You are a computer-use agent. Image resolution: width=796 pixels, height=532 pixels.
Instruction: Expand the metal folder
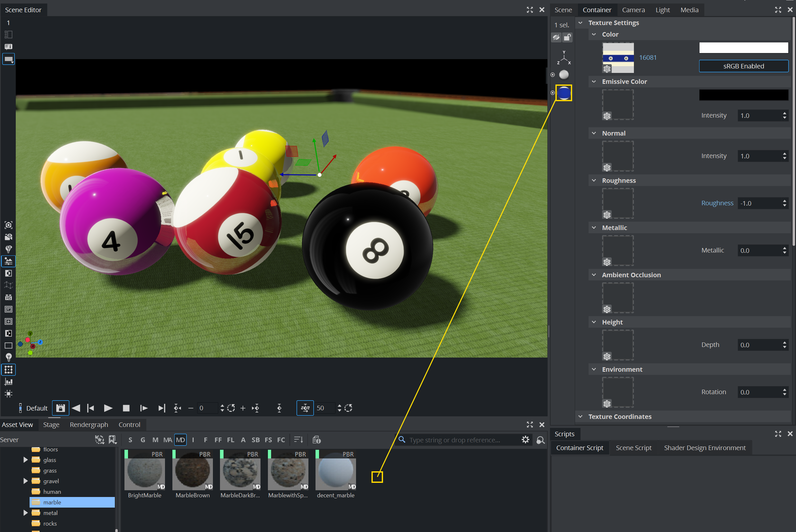25,513
